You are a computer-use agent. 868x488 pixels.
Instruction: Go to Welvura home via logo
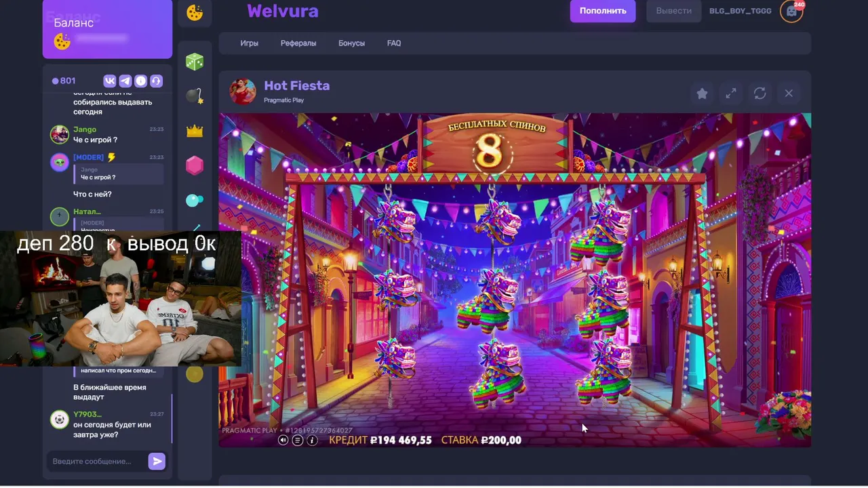(283, 11)
